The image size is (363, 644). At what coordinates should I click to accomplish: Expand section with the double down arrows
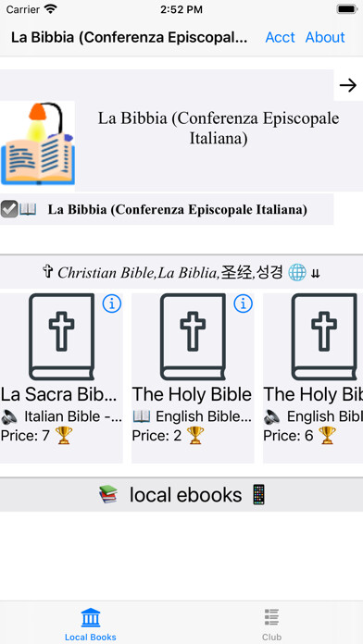click(x=316, y=274)
